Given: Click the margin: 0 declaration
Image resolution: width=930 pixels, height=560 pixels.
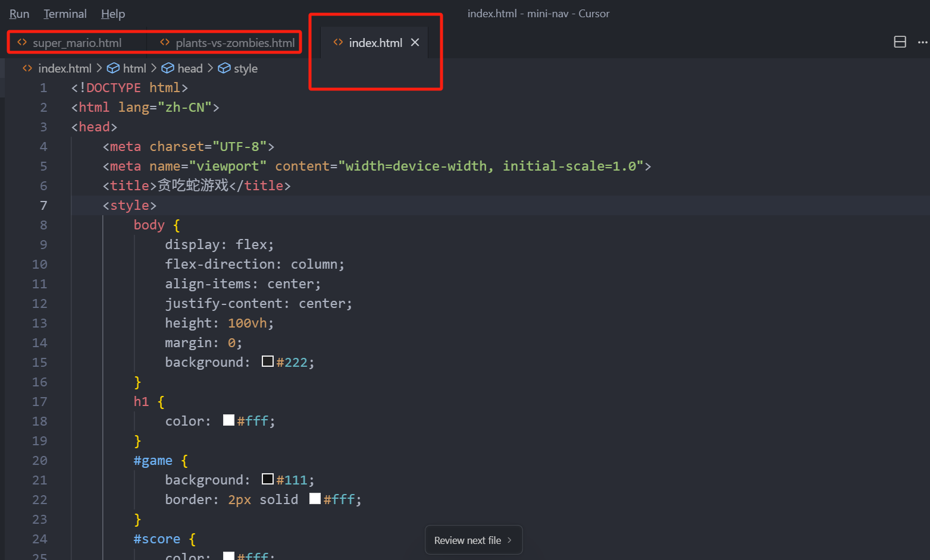Looking at the screenshot, I should pos(204,342).
